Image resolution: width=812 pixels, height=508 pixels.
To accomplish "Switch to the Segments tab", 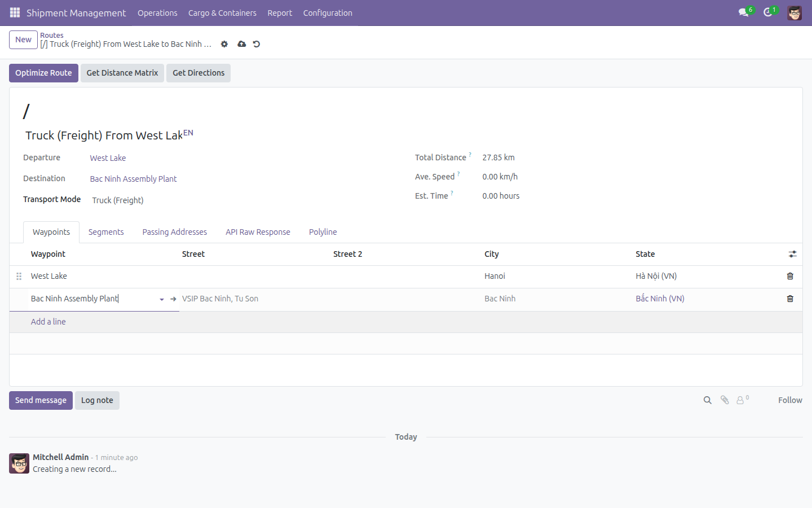I will 106,232.
